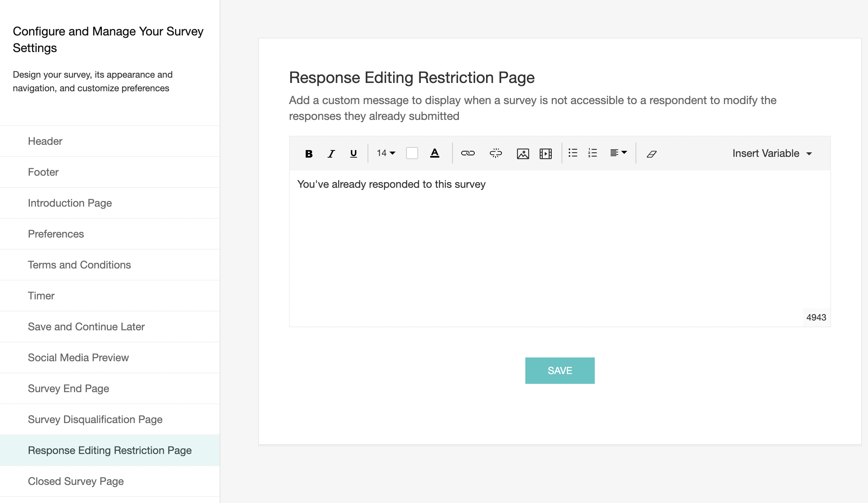The image size is (868, 503).
Task: Click the remove link icon
Action: [496, 153]
